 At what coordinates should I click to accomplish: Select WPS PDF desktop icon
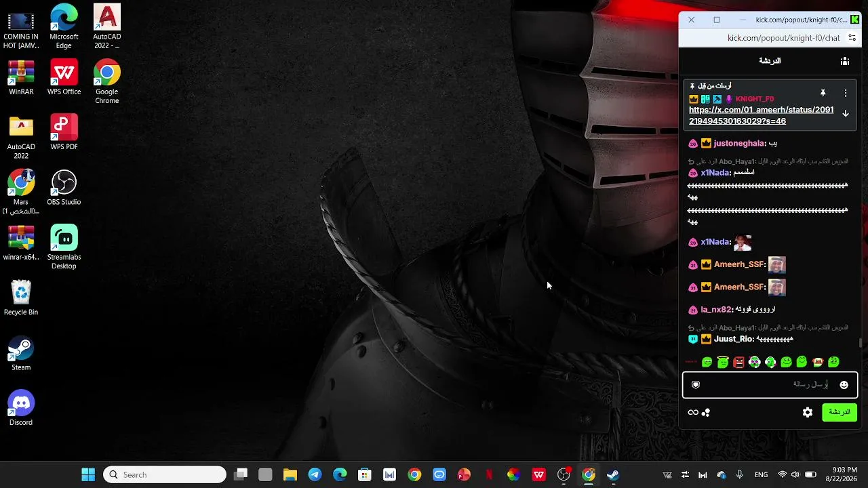(64, 133)
